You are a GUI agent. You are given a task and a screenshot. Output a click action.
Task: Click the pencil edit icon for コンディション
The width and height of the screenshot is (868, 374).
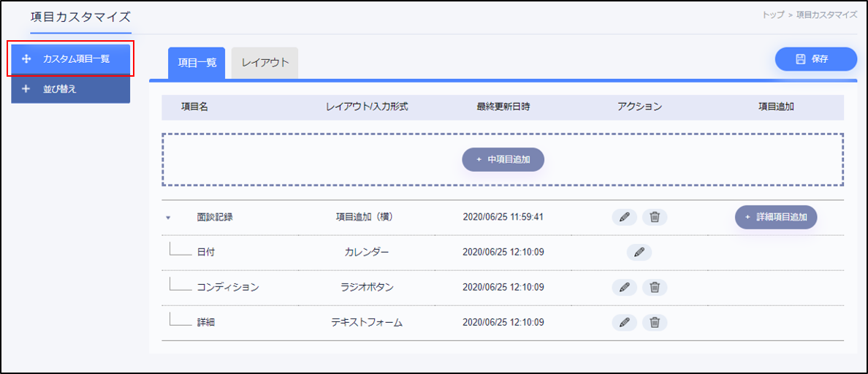point(624,287)
